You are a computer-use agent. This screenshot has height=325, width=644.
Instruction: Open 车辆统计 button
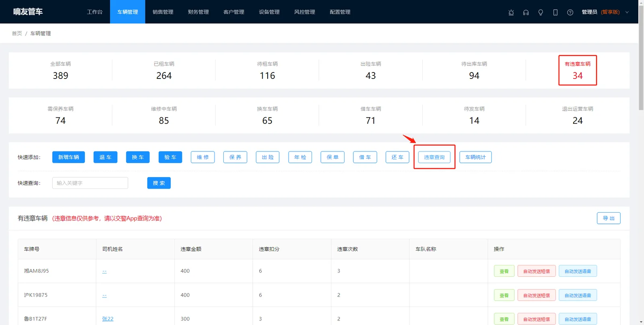(x=476, y=157)
